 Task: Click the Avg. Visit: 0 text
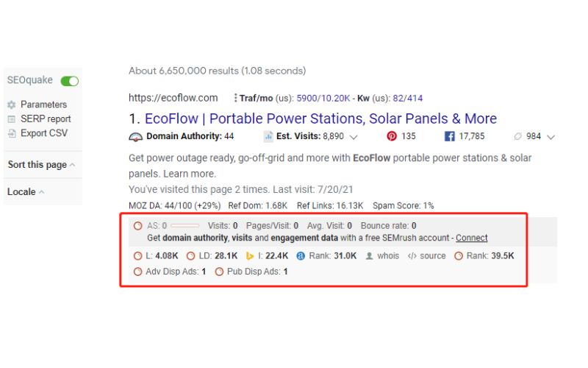(x=329, y=226)
